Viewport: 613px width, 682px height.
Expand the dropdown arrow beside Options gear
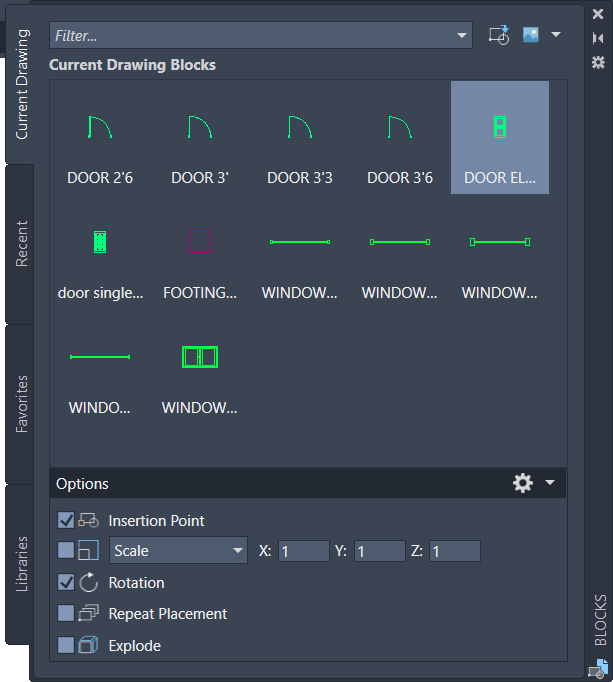click(x=549, y=482)
